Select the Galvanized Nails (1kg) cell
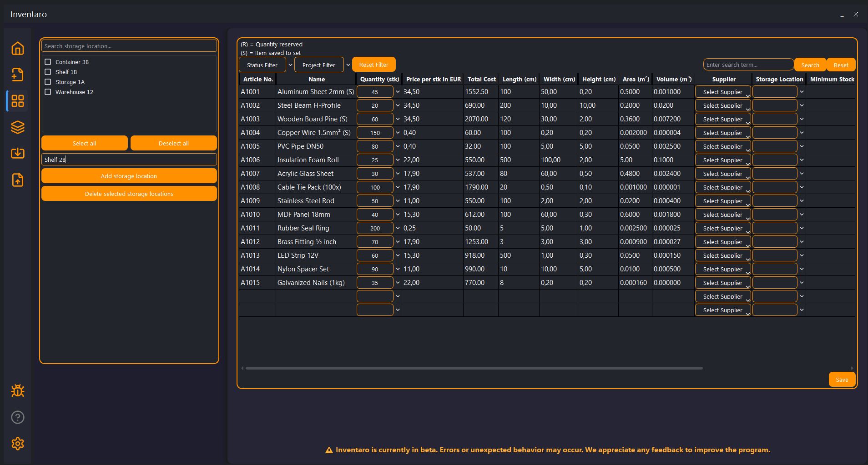The height and width of the screenshot is (465, 868). 316,283
